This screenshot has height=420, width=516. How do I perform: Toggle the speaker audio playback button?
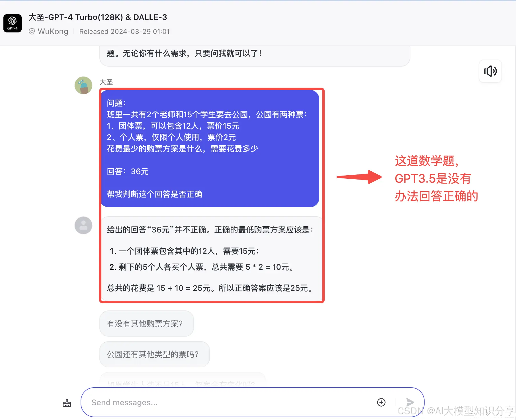[490, 71]
